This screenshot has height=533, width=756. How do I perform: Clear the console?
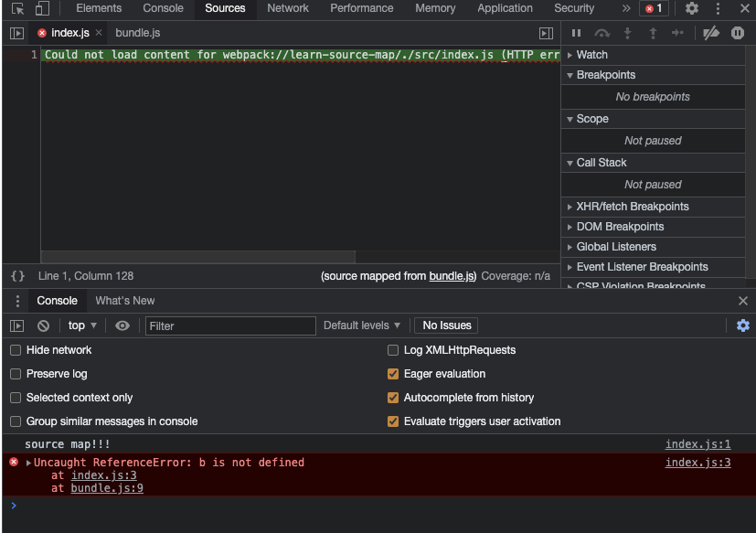43,326
